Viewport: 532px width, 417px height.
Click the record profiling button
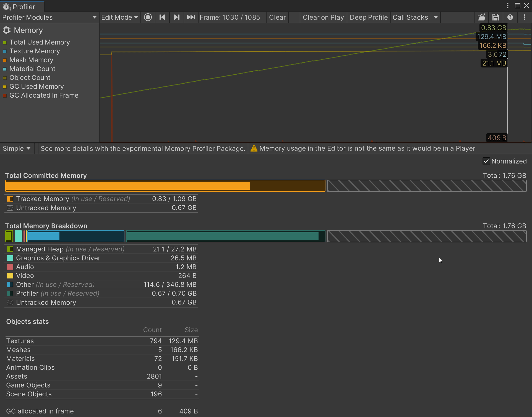tap(148, 17)
